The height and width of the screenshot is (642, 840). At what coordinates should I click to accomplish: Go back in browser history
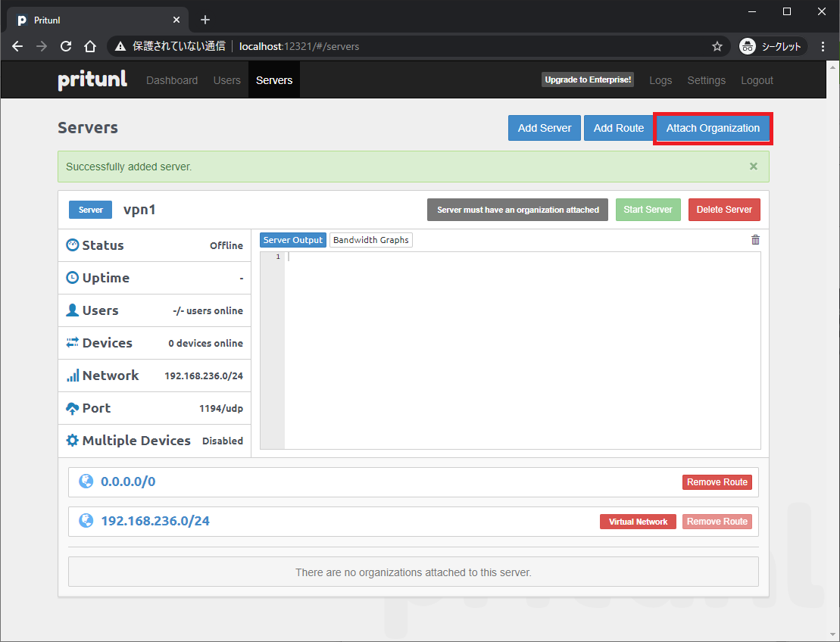point(17,46)
